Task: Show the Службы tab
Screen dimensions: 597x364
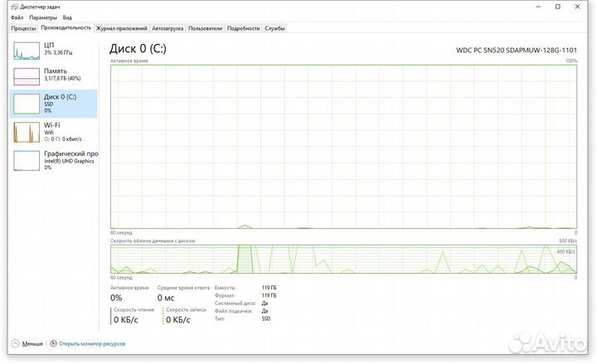Action: [275, 28]
